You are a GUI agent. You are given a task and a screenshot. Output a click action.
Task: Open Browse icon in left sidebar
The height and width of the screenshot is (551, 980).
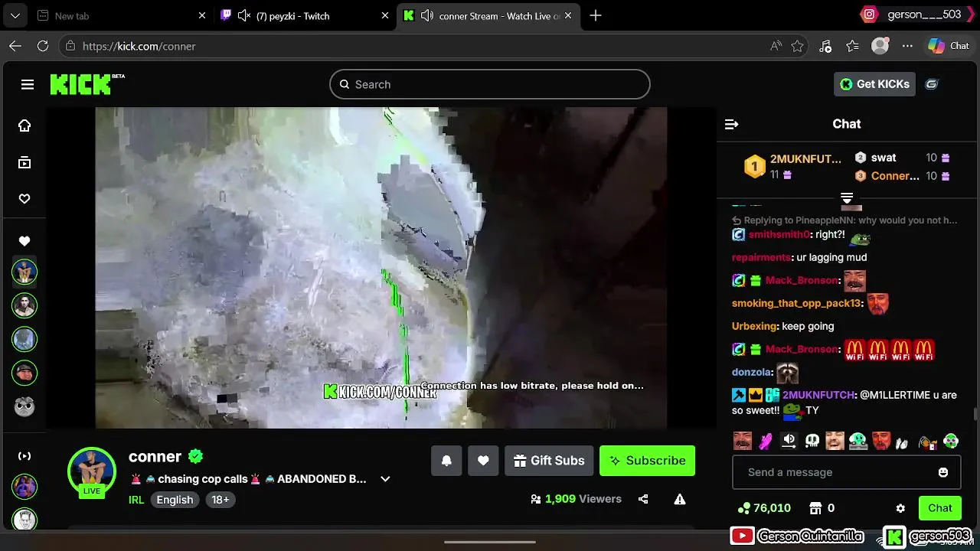click(x=24, y=162)
